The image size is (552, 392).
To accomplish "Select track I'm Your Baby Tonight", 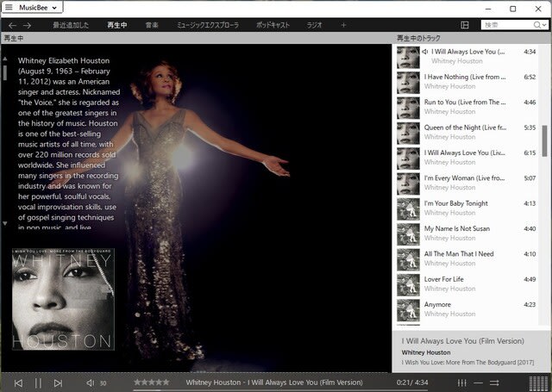I will click(x=467, y=208).
